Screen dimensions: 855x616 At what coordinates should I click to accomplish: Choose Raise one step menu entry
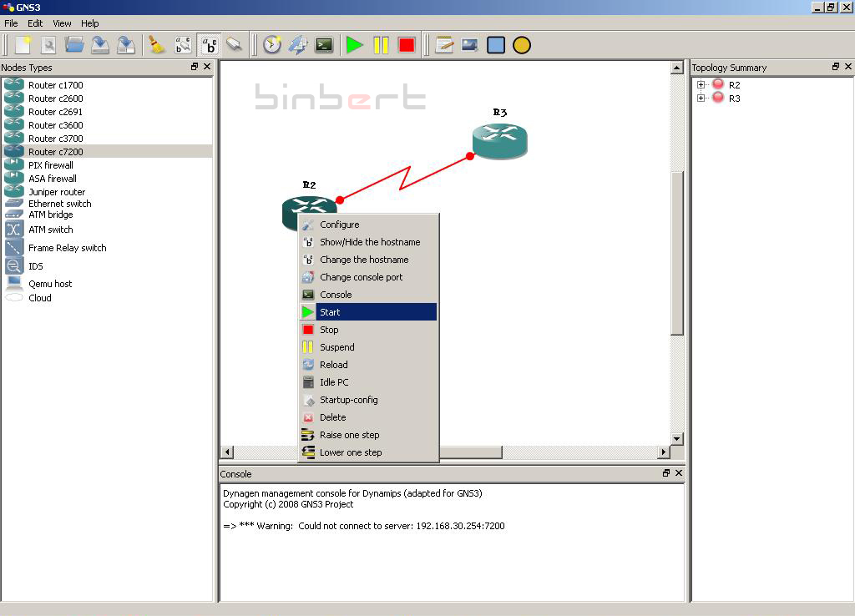click(368, 435)
